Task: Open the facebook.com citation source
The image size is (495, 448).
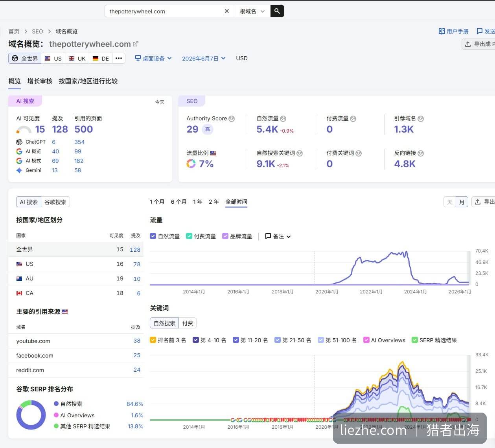Action: click(35, 356)
